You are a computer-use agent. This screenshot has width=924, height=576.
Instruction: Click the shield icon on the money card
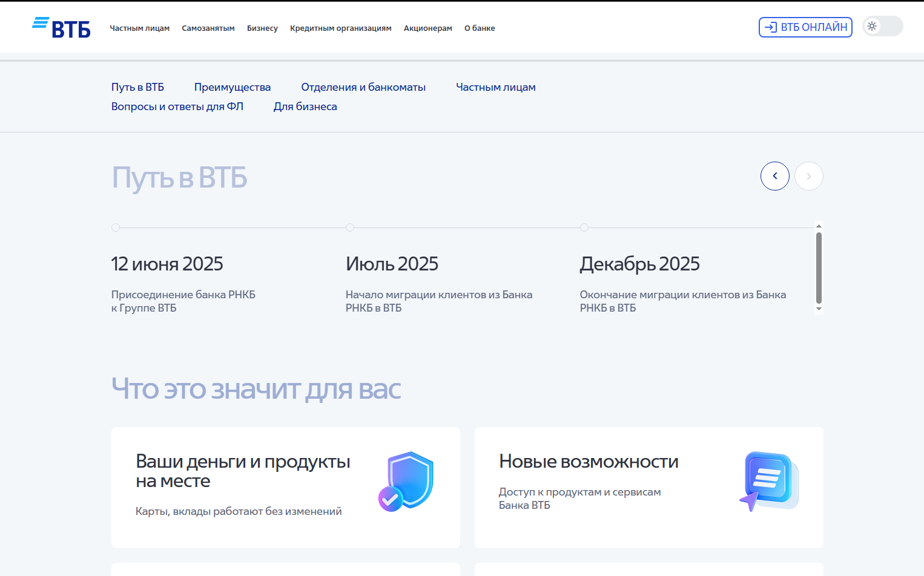point(406,482)
